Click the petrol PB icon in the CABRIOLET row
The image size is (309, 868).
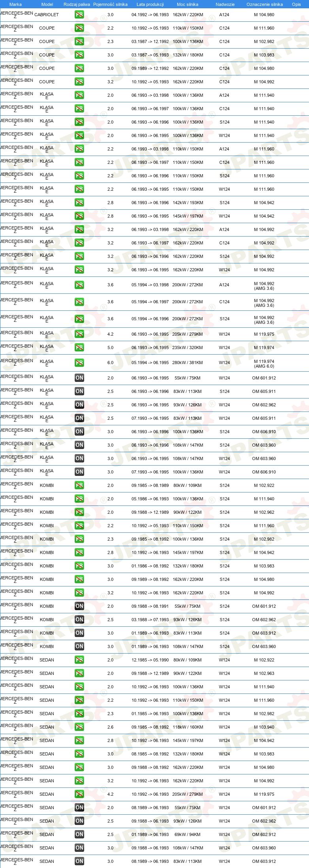79,15
